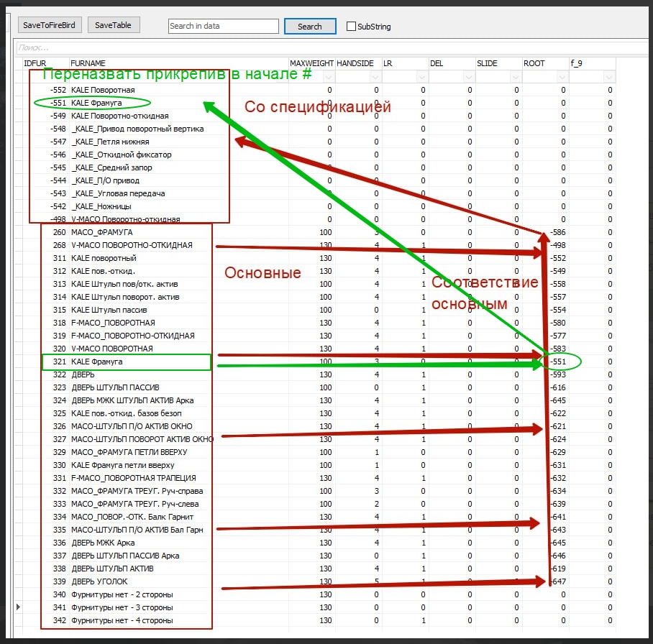The height and width of the screenshot is (644, 653).
Task: Open the HANDSIDE column filter dropdown
Action: pyautogui.click(x=375, y=76)
